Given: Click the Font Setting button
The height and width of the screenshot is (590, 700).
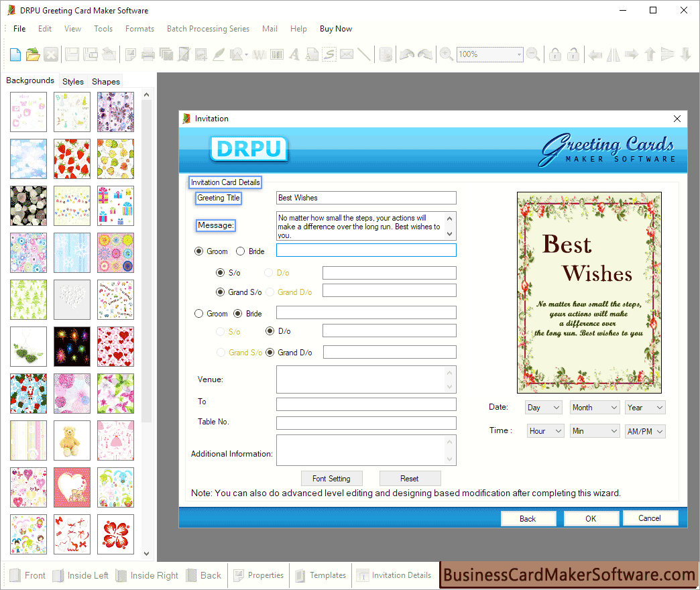Looking at the screenshot, I should coord(331,479).
